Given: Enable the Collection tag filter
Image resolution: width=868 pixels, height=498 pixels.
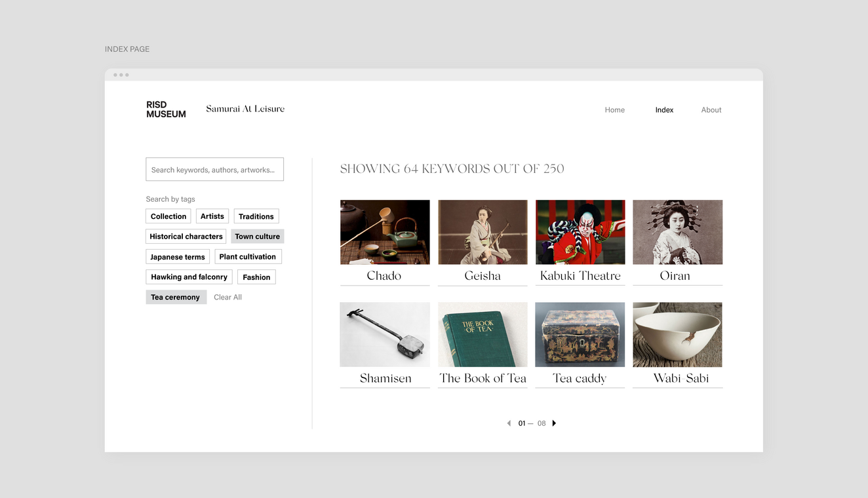Looking at the screenshot, I should (x=168, y=216).
